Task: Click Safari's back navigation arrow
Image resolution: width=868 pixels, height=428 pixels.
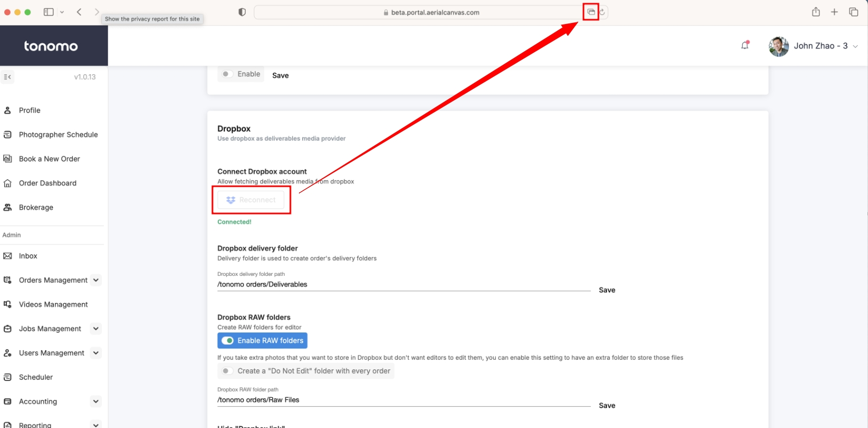Action: 79,12
